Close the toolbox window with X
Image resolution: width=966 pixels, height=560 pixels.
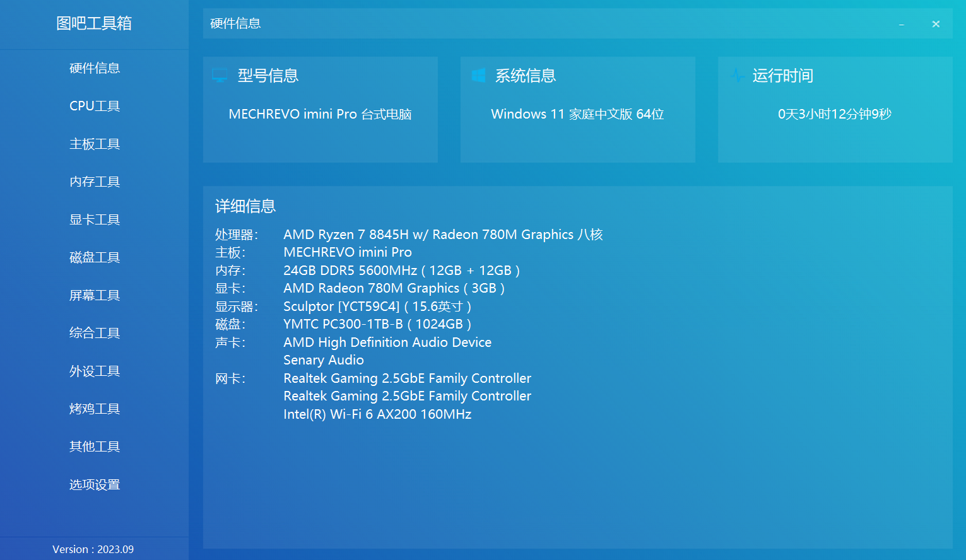point(936,24)
